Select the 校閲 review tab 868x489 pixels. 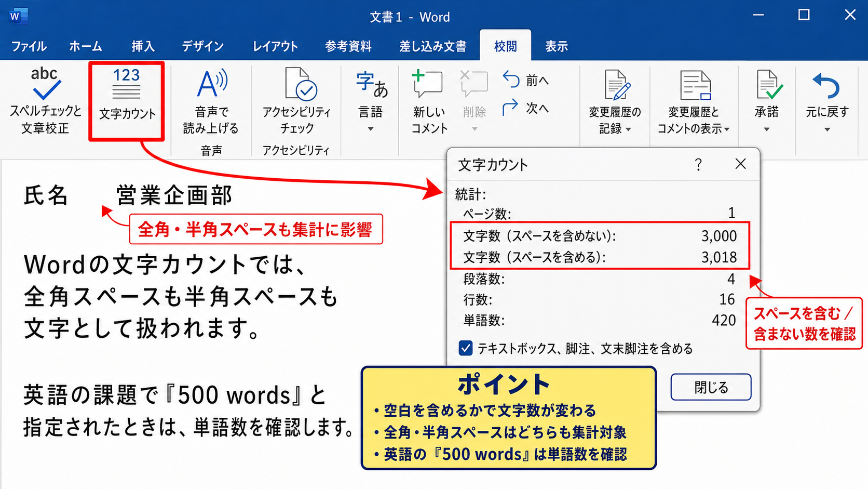click(505, 46)
